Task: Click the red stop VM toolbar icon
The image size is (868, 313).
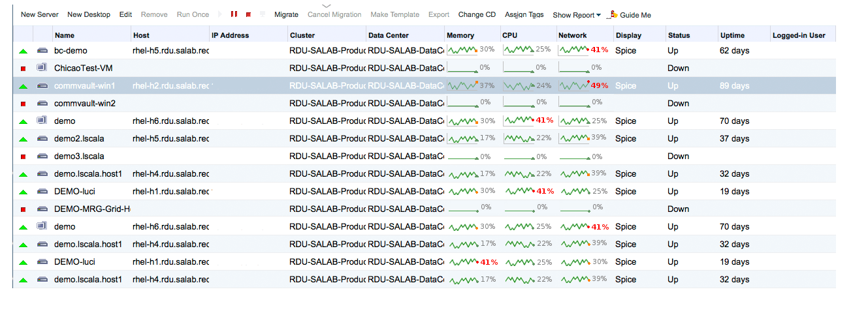Action: tap(248, 14)
